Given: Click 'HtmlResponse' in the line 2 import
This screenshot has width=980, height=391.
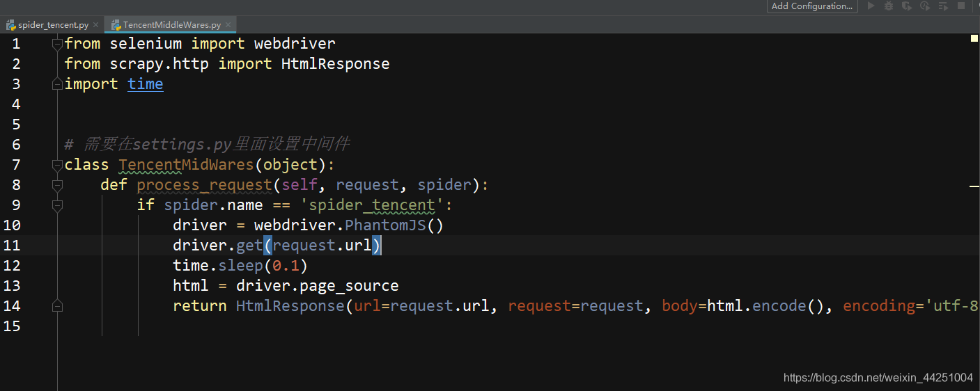Looking at the screenshot, I should (336, 64).
